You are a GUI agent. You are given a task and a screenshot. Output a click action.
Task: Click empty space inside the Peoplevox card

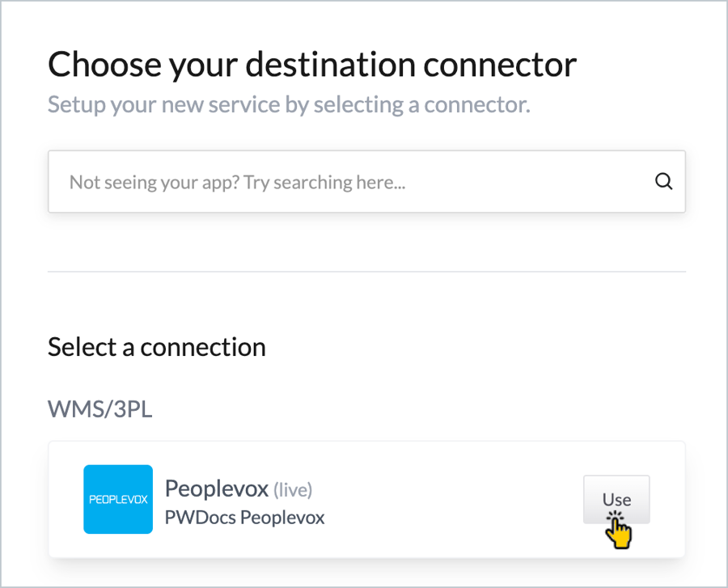[453, 501]
